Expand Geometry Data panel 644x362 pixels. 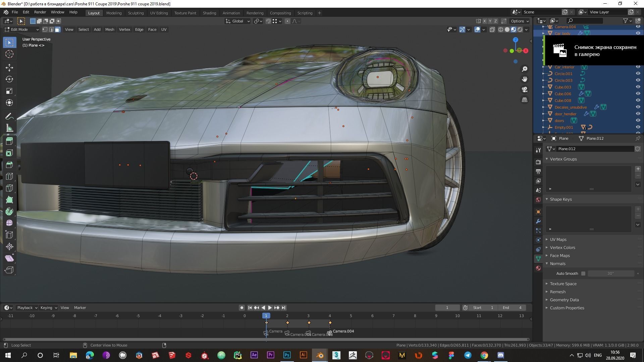click(564, 300)
